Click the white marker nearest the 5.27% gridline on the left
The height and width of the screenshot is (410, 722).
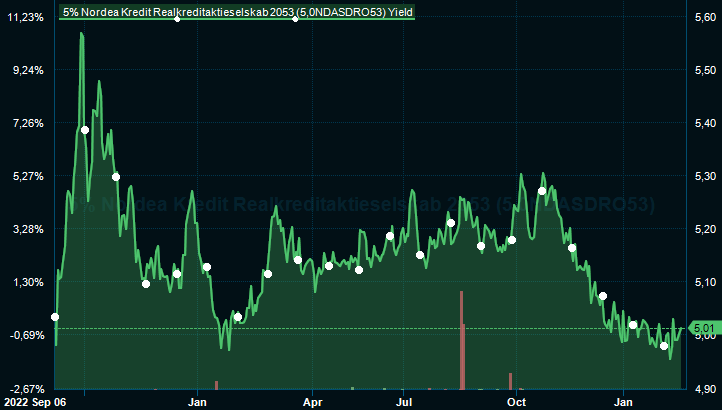click(x=116, y=177)
